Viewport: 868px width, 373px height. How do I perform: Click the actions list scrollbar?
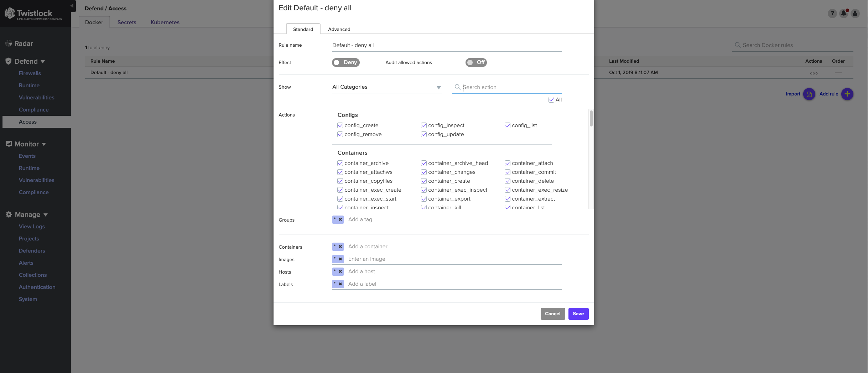click(591, 119)
